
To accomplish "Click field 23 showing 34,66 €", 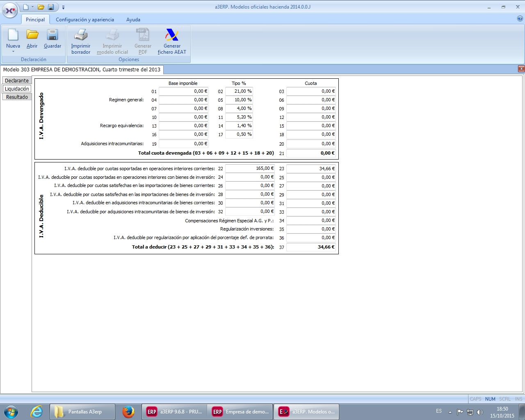I will pyautogui.click(x=311, y=169).
